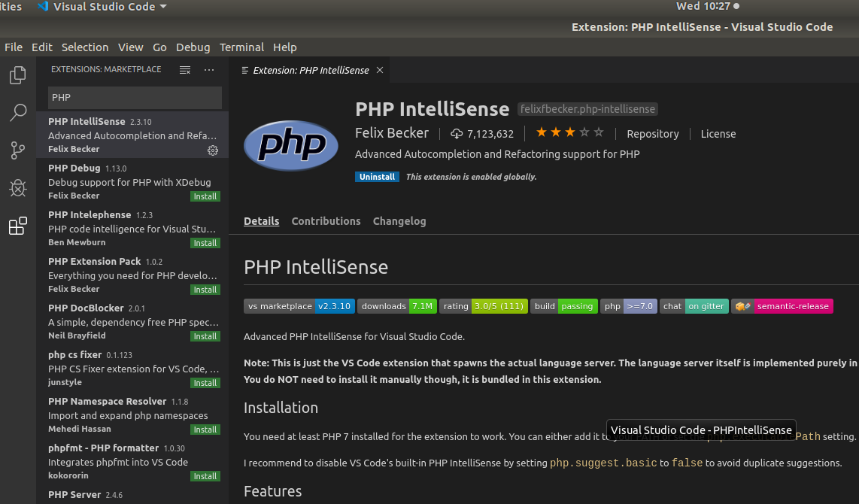Close the Extension: PHP IntelliSense tab

pos(380,70)
